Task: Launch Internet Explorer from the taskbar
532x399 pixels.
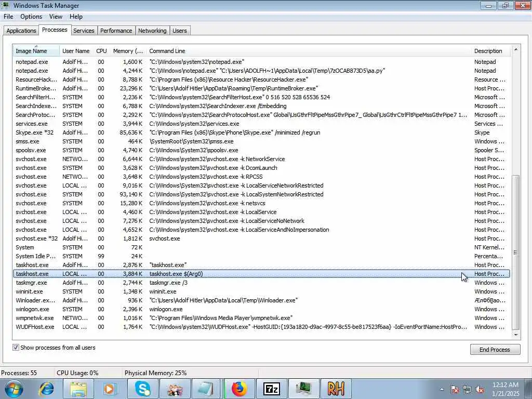Action: click(46, 389)
